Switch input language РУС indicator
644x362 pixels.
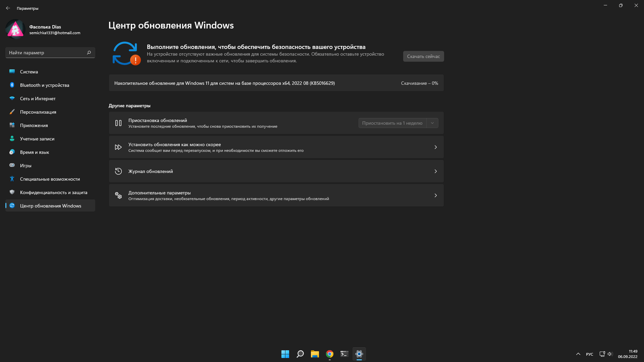click(x=589, y=354)
